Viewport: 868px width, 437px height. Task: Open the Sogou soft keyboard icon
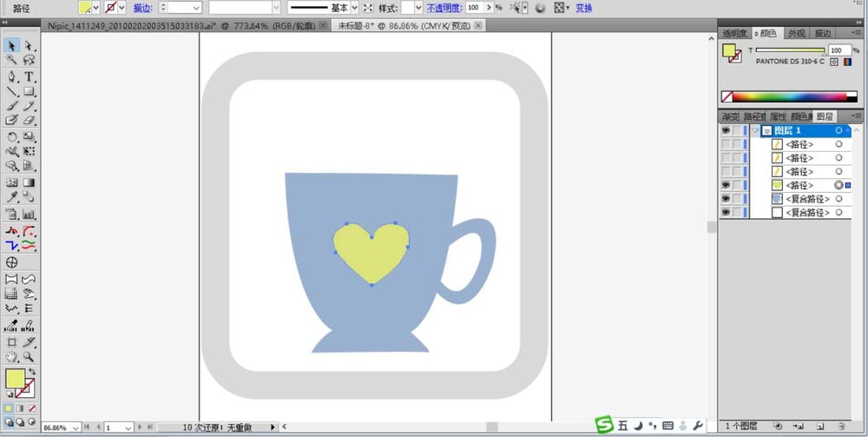[x=667, y=426]
